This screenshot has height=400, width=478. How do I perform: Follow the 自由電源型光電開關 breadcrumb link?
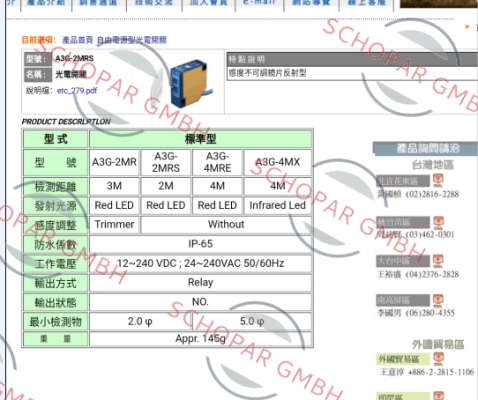tap(132, 40)
